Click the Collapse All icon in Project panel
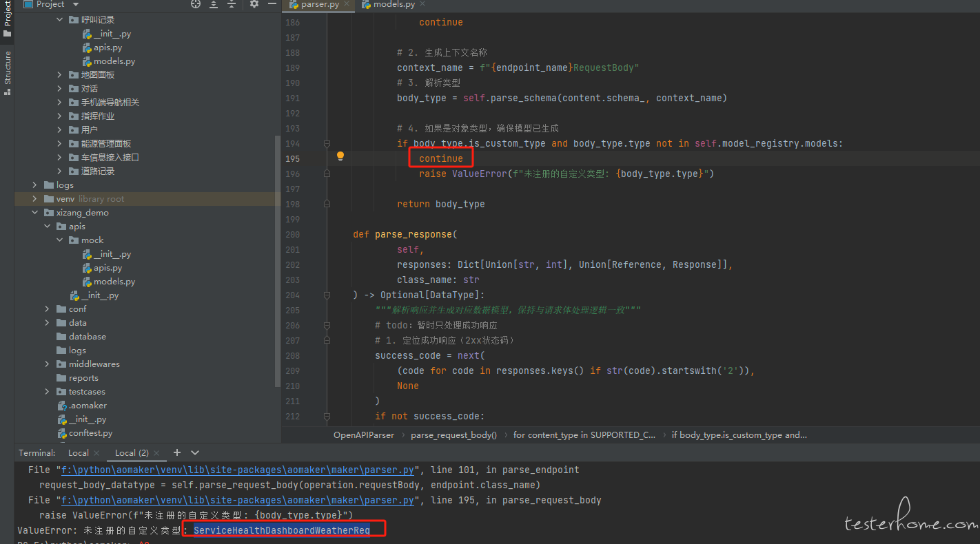This screenshot has width=980, height=544. click(x=231, y=4)
